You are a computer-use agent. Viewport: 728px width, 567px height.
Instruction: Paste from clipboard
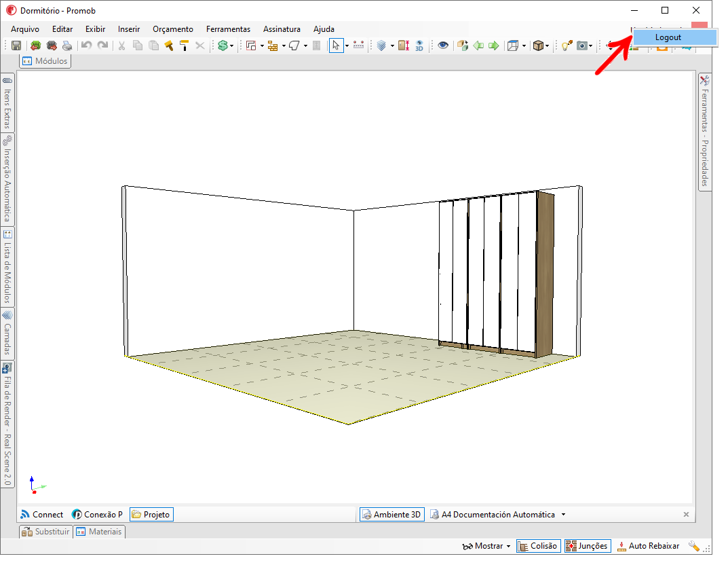tap(153, 45)
